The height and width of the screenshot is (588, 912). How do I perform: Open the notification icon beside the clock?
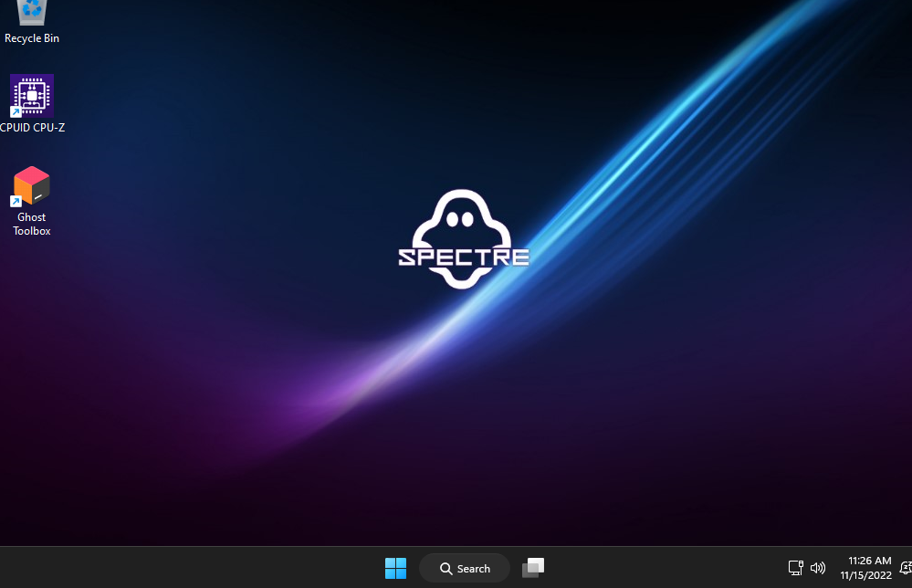point(906,568)
